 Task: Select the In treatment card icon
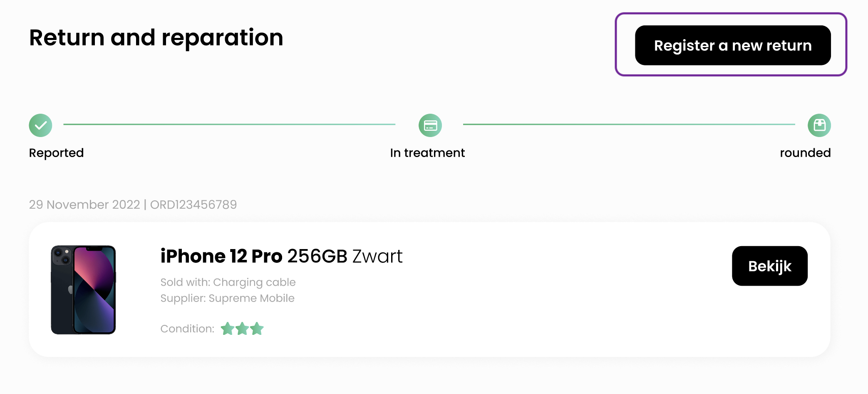430,125
